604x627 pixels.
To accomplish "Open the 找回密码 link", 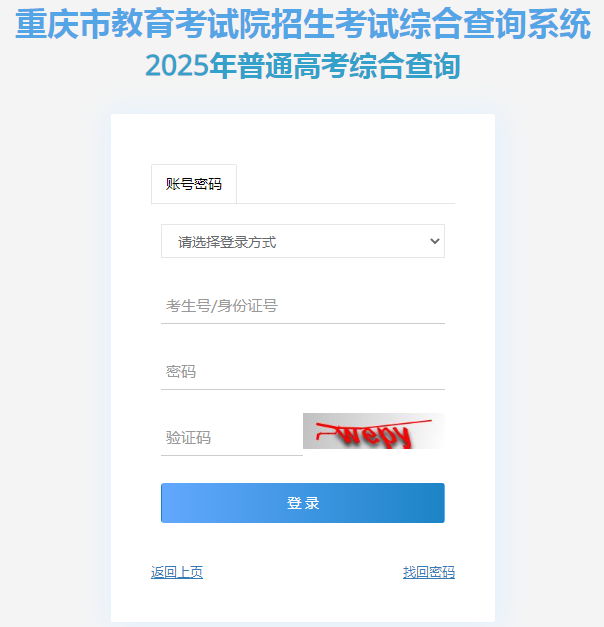I will 429,572.
